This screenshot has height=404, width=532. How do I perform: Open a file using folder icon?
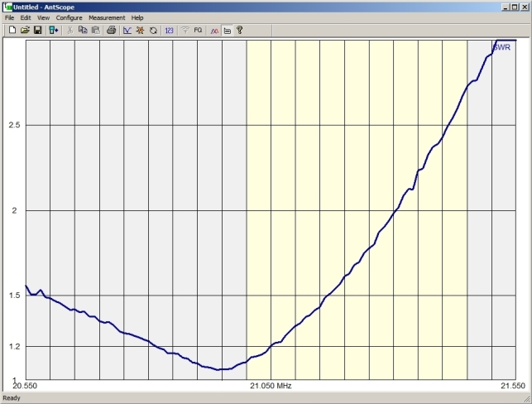click(x=25, y=30)
